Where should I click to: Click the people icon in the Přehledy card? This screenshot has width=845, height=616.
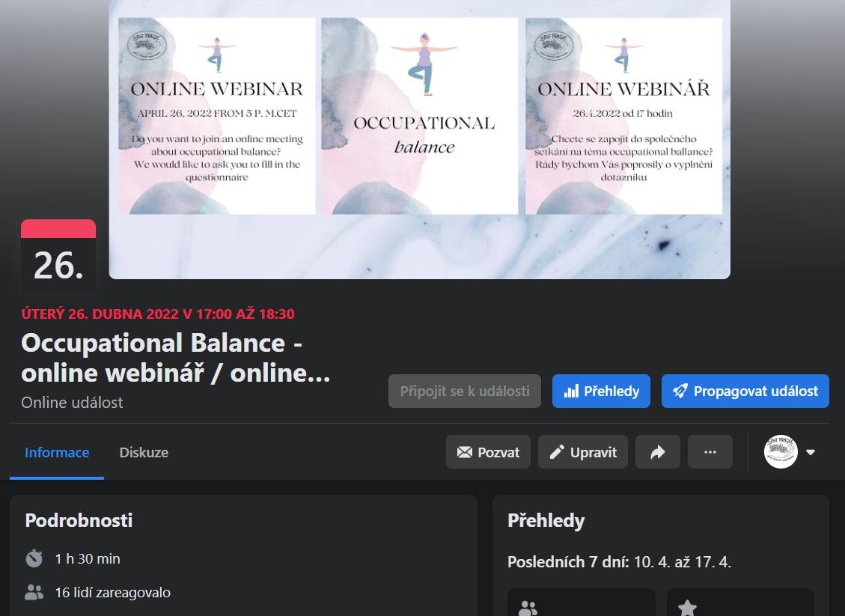528,608
